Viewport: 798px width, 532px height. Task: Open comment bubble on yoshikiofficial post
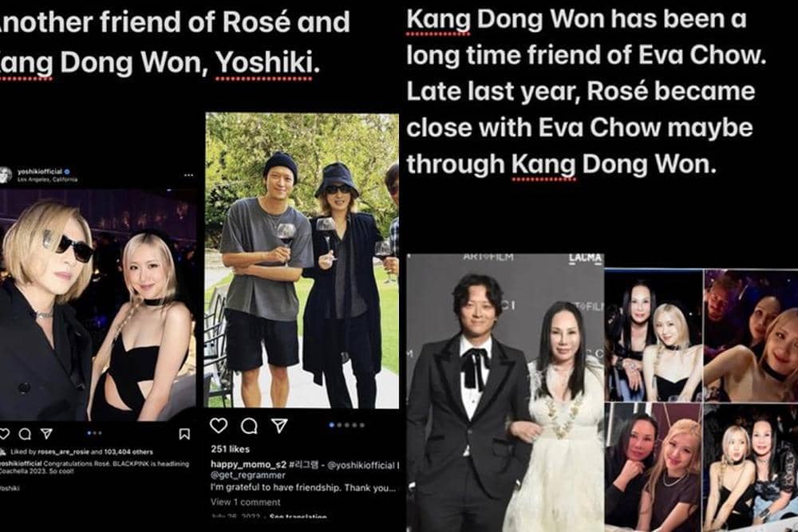(x=25, y=434)
